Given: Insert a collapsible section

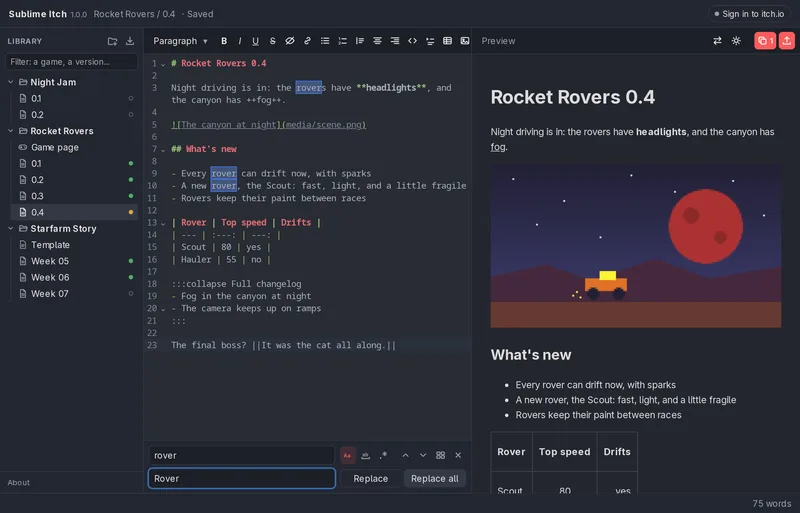Looking at the screenshot, I should click(x=430, y=41).
